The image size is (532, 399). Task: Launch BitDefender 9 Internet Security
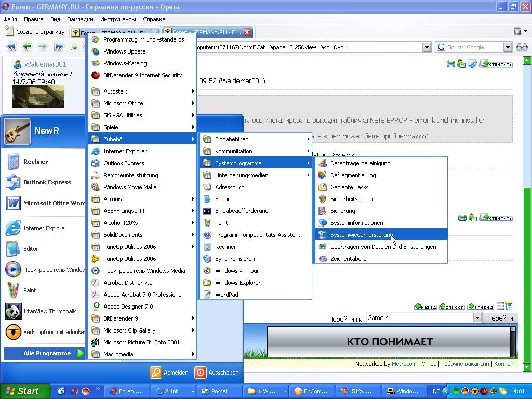click(x=142, y=75)
